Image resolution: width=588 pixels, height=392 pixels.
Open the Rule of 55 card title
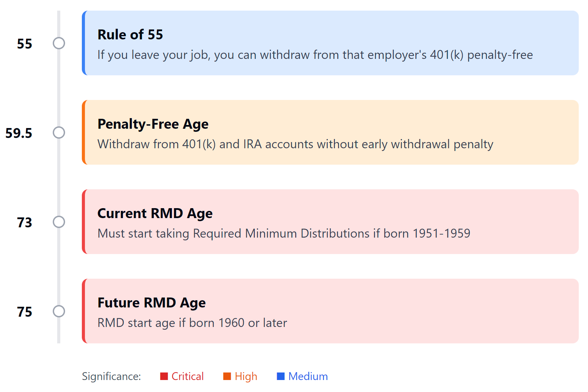pos(130,35)
